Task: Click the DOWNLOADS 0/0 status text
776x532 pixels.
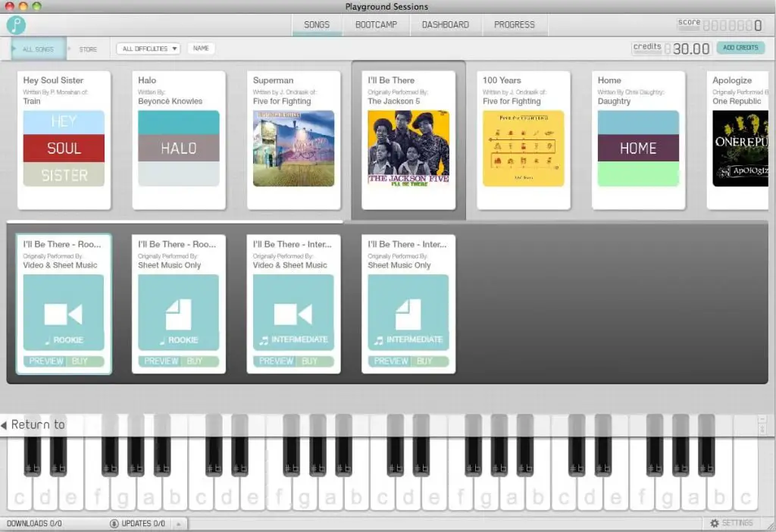Action: click(34, 523)
